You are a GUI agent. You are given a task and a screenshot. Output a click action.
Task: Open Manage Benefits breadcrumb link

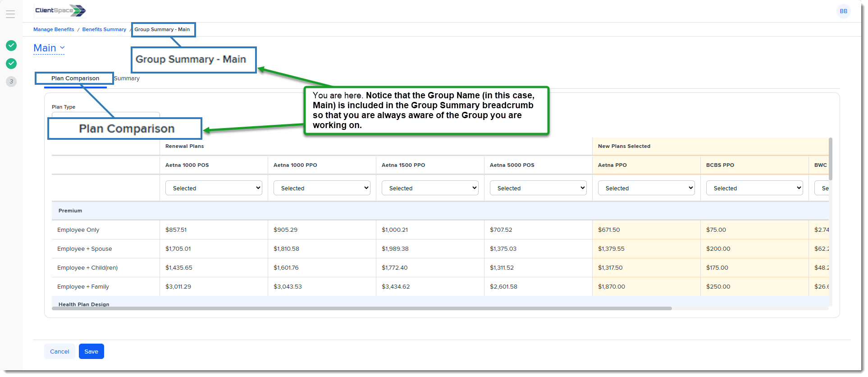(54, 29)
